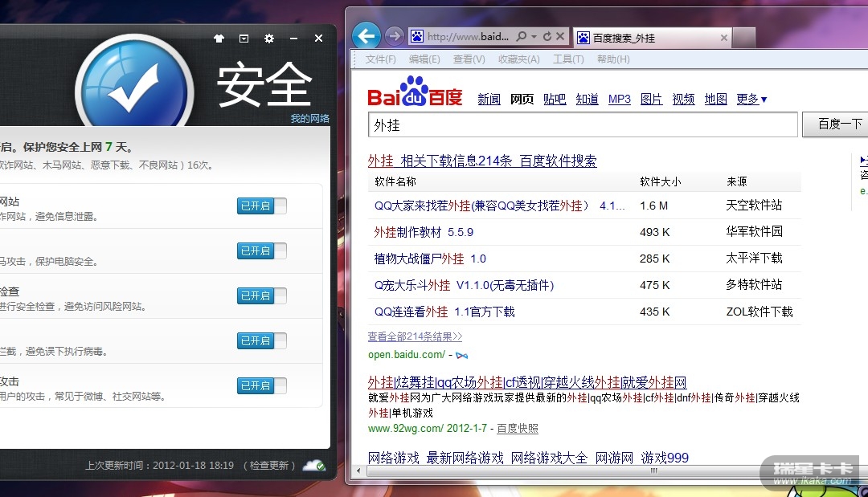Click the horizontal scrollbar thumb in browser
The height and width of the screenshot is (497, 868).
(x=653, y=471)
